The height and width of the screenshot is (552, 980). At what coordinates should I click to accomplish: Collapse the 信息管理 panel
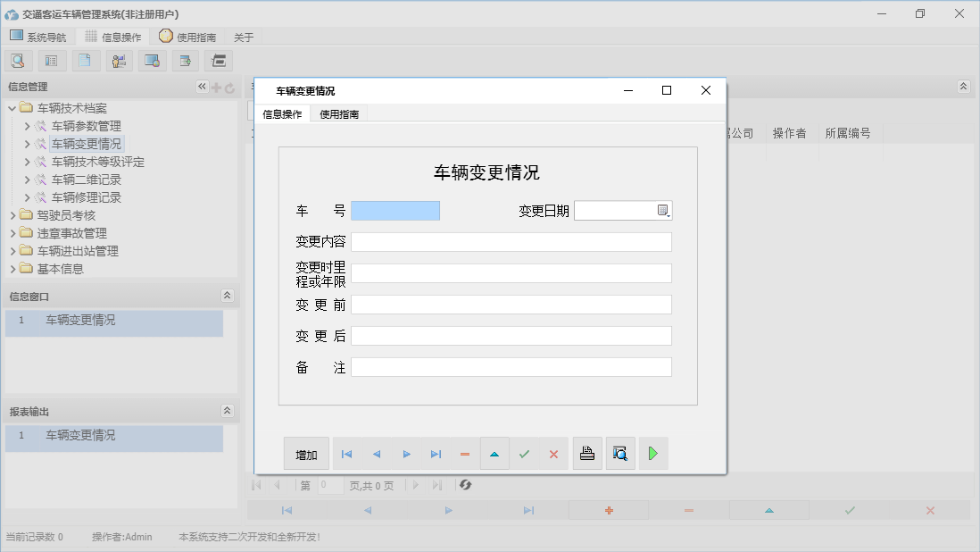(202, 87)
